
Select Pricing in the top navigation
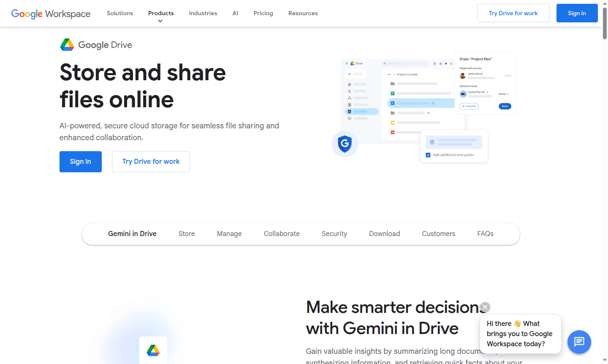point(263,13)
